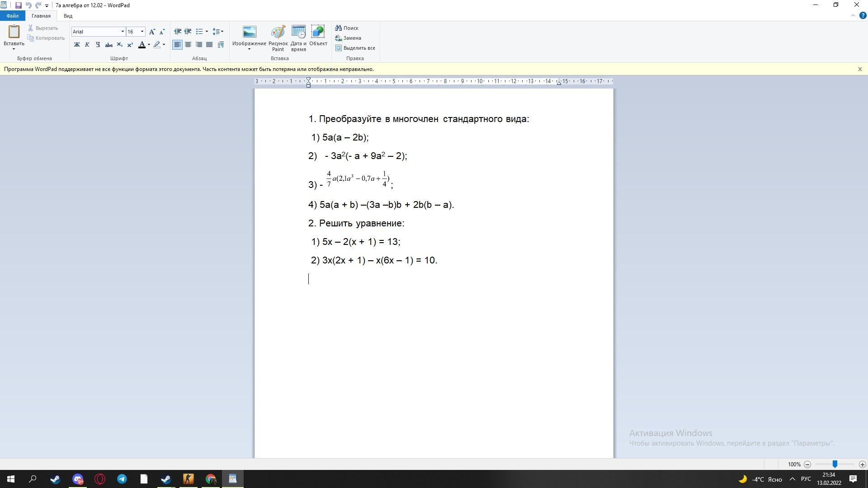
Task: Click the zoom slider handle
Action: pos(835,464)
